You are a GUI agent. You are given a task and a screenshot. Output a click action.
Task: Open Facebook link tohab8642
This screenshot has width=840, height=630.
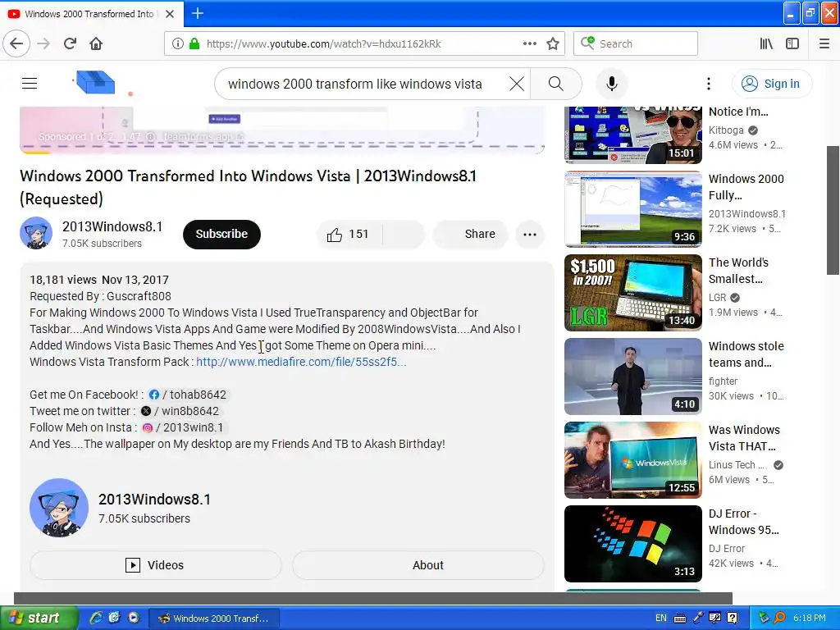[x=188, y=395]
